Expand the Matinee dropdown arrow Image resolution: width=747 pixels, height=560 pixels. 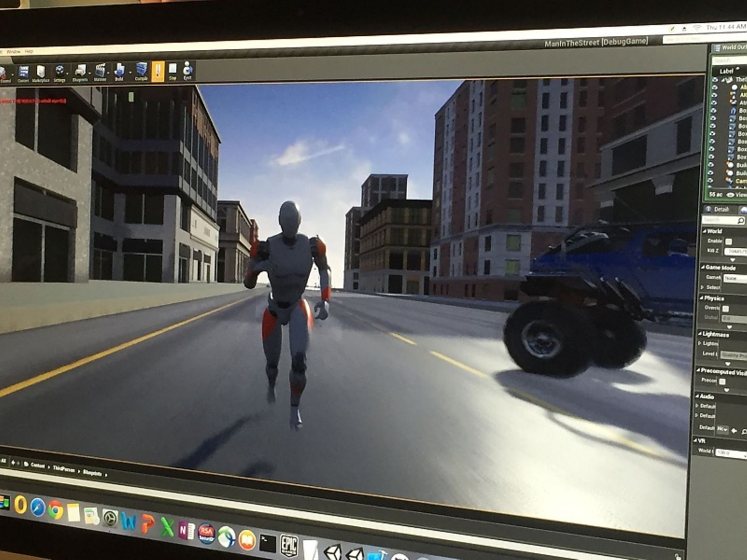click(108, 72)
